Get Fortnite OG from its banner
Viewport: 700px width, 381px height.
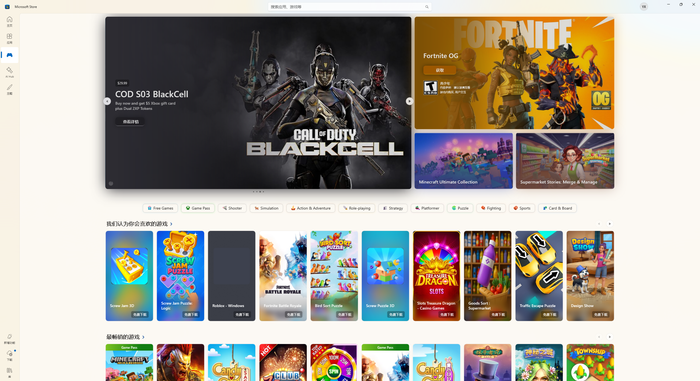coord(440,70)
